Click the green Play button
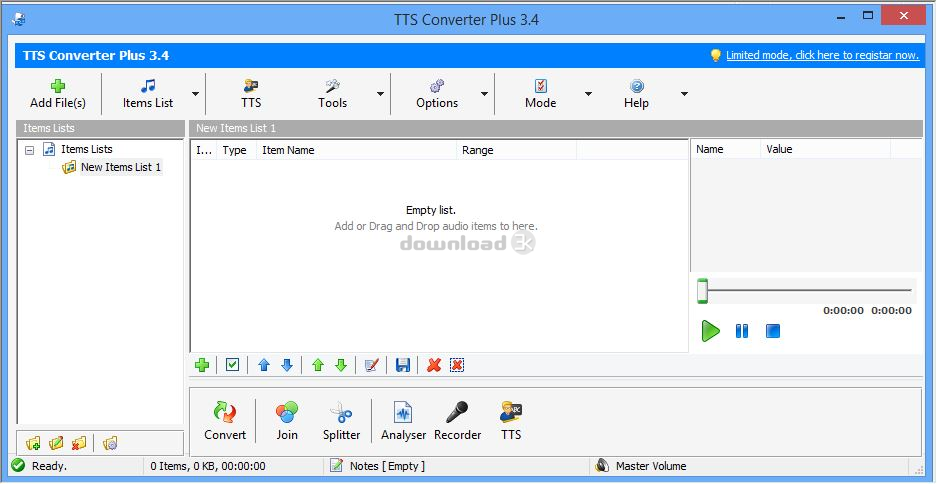 pos(711,331)
